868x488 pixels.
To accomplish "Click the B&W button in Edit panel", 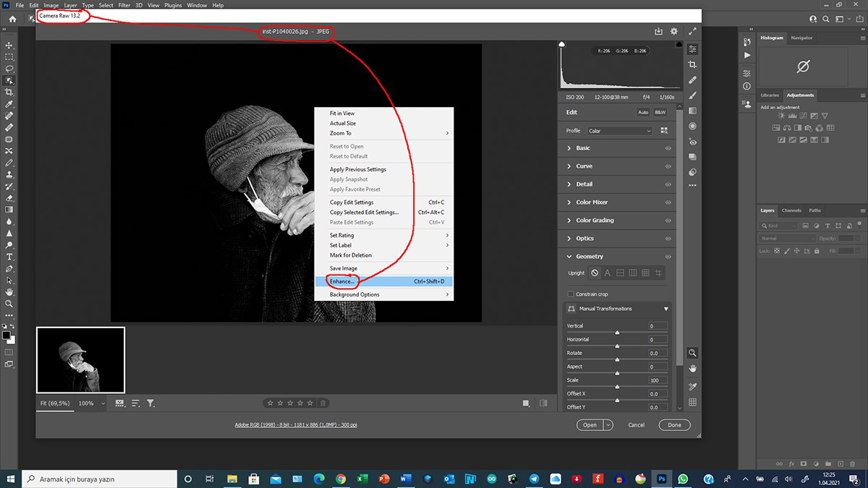I will pyautogui.click(x=660, y=112).
